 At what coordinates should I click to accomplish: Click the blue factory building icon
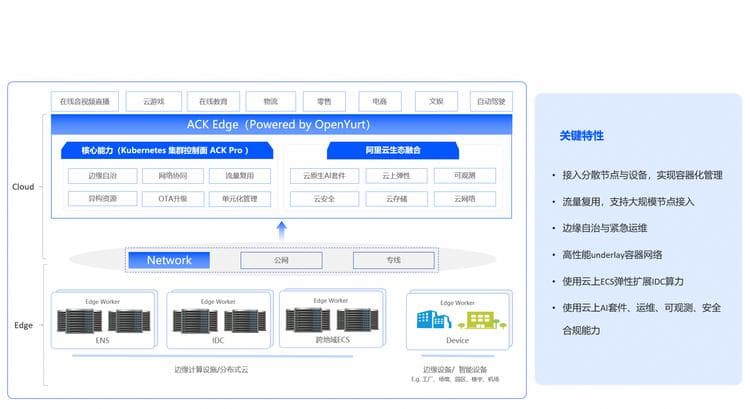434,320
